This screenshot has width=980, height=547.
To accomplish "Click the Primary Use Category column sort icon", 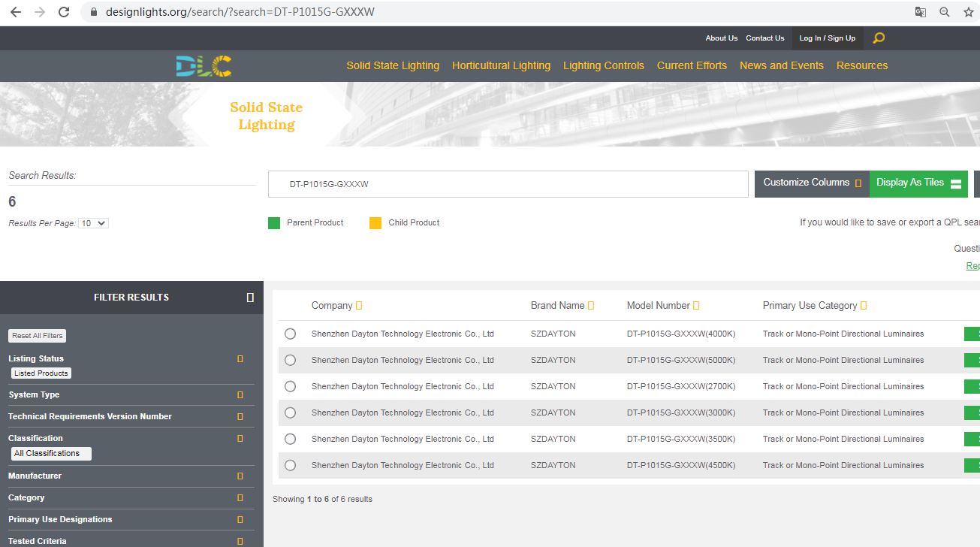I will pos(864,306).
